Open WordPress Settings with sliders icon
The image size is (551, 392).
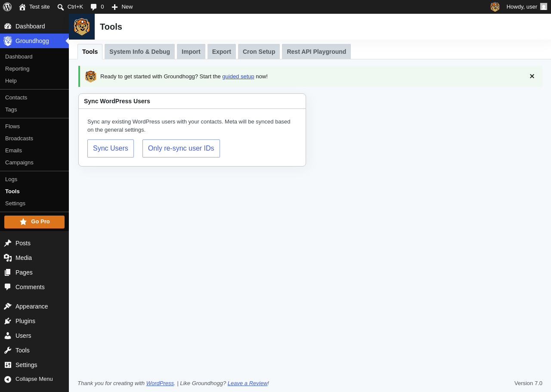(x=34, y=365)
